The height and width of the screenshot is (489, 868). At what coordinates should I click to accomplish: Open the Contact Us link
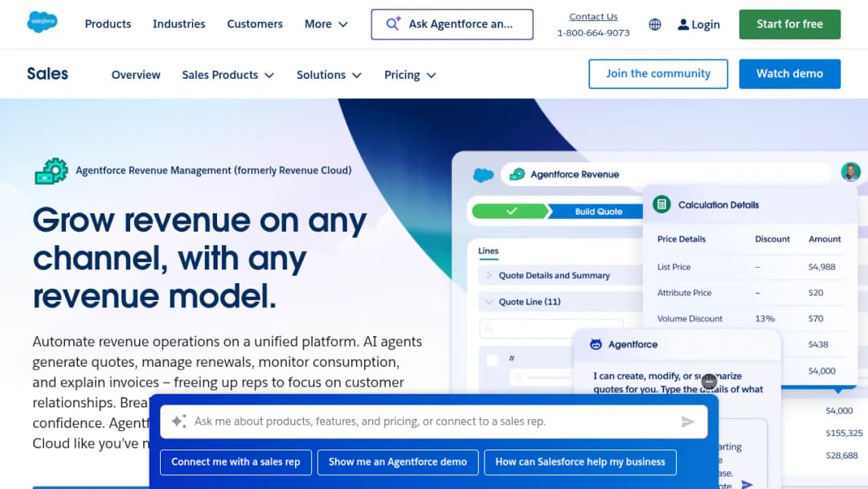tap(593, 17)
